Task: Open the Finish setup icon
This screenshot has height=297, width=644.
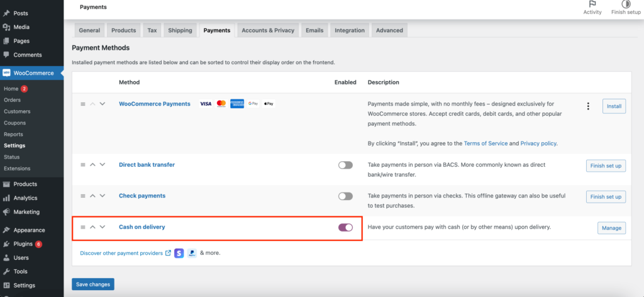Action: (626, 4)
